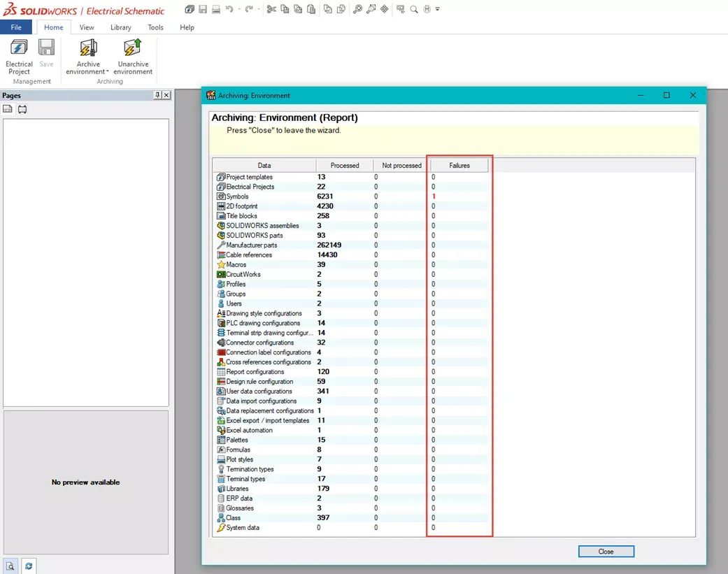This screenshot has height=574, width=728.
Task: Select the Electrical Projects row
Action: 352,187
